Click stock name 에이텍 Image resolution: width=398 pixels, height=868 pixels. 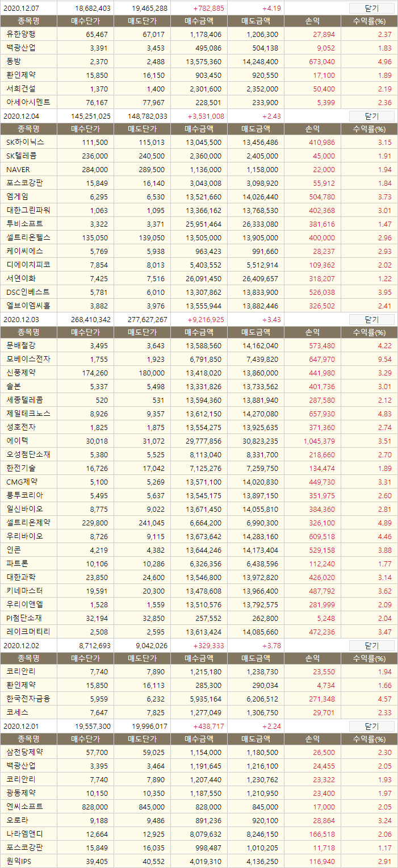18,441
